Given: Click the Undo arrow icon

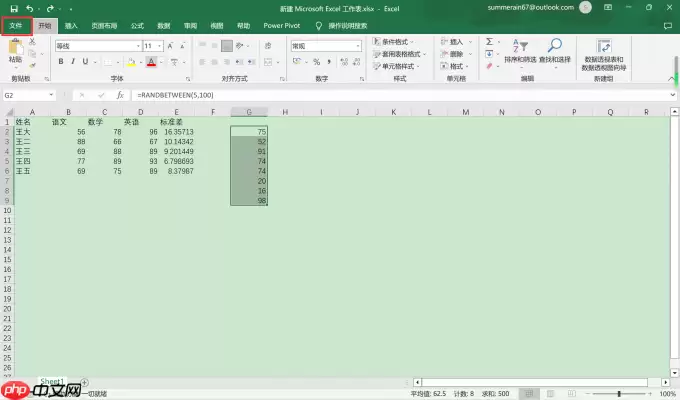Looking at the screenshot, I should (29, 8).
